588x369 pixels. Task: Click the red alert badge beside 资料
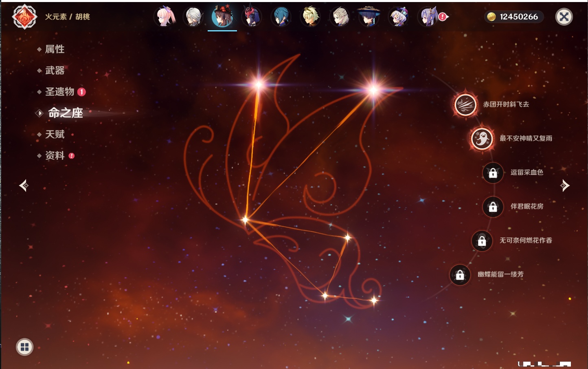pos(72,155)
